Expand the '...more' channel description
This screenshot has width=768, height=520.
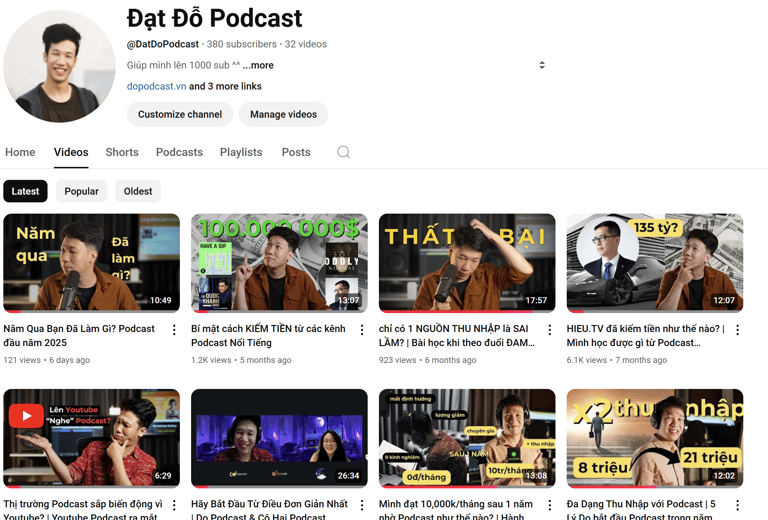(x=258, y=65)
